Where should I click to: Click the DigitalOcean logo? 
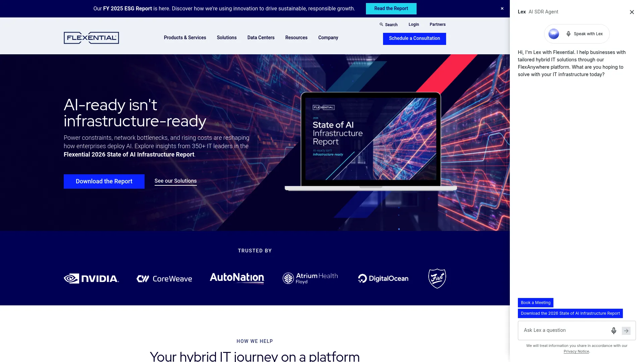tap(383, 279)
